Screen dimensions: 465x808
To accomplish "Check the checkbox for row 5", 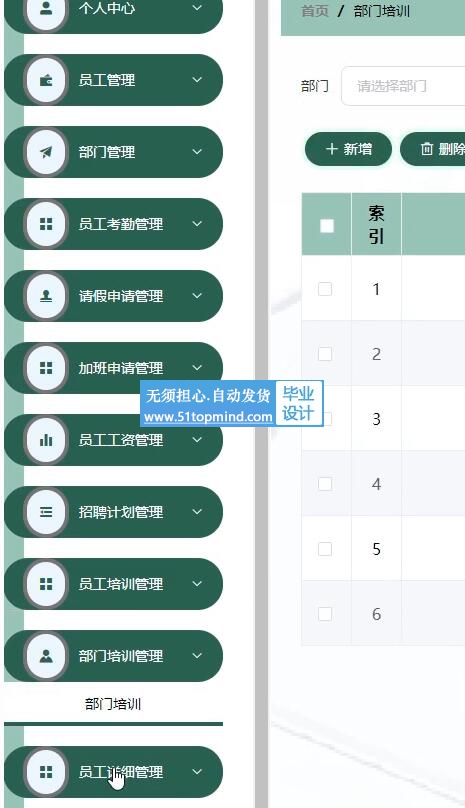I will (x=325, y=549).
